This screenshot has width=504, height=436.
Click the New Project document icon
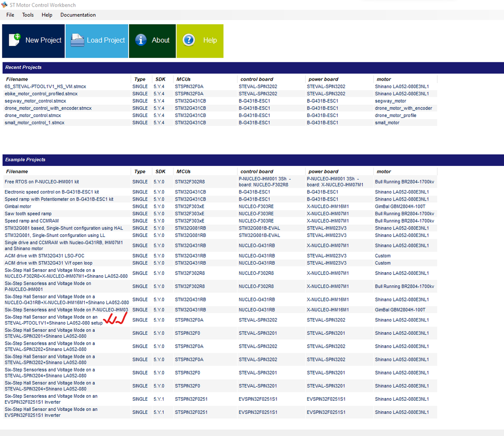coord(15,40)
